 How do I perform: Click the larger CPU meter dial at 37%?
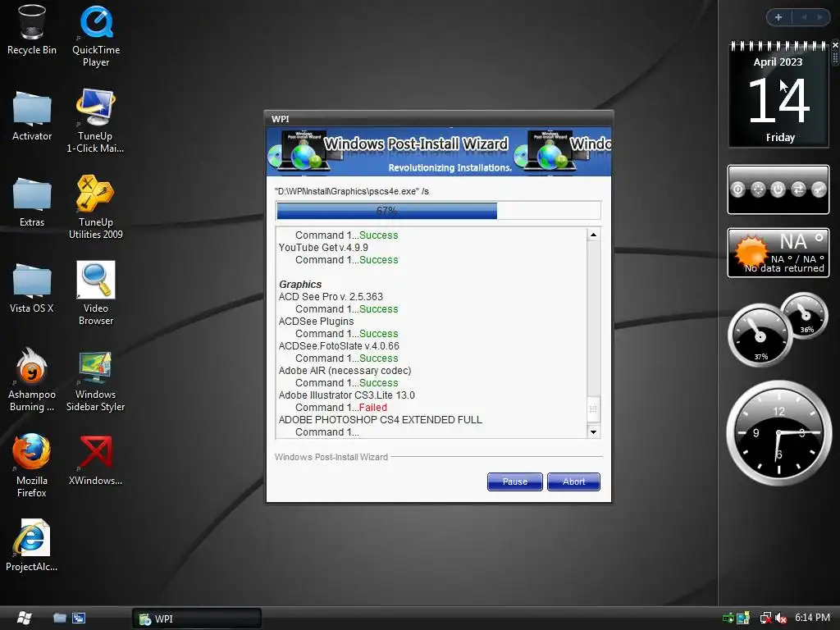click(759, 336)
